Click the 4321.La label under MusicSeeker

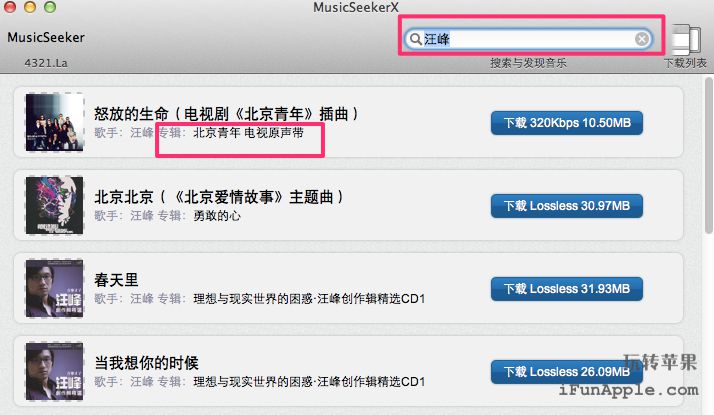point(46,63)
